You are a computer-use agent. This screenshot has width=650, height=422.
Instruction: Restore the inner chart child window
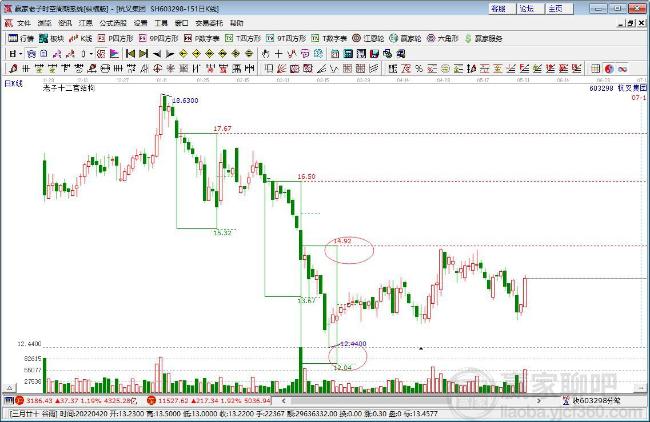(630, 23)
